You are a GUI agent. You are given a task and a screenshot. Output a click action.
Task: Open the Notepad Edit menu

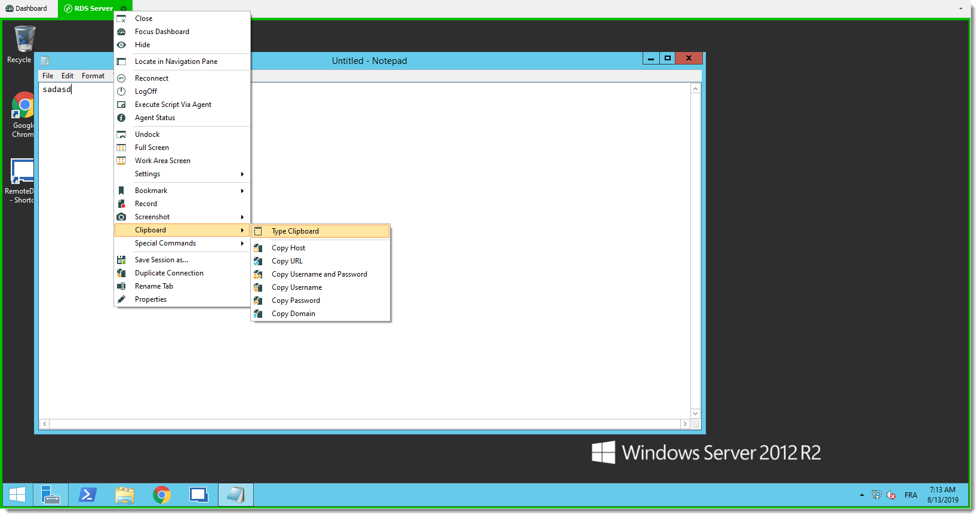67,76
